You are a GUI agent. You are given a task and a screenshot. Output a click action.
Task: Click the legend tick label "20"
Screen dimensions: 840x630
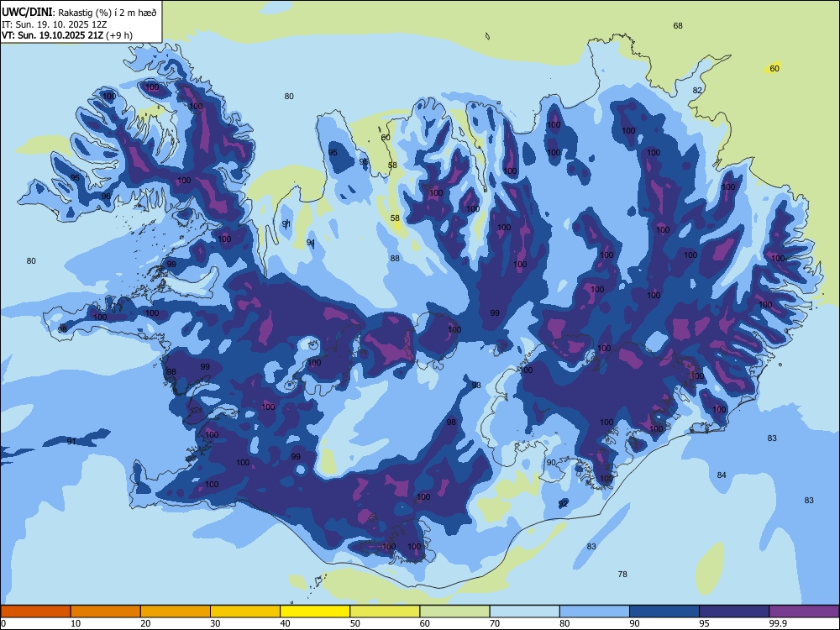(x=145, y=623)
